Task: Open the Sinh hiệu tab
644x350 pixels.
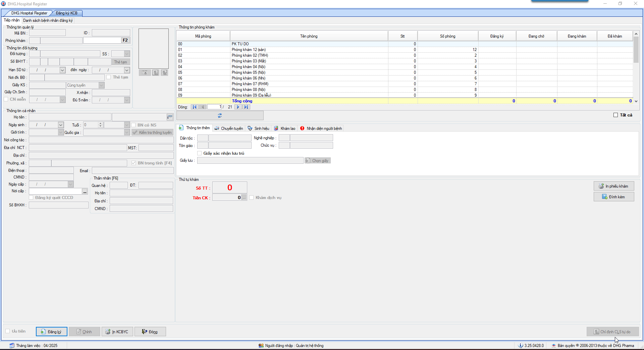Action: (x=258, y=129)
